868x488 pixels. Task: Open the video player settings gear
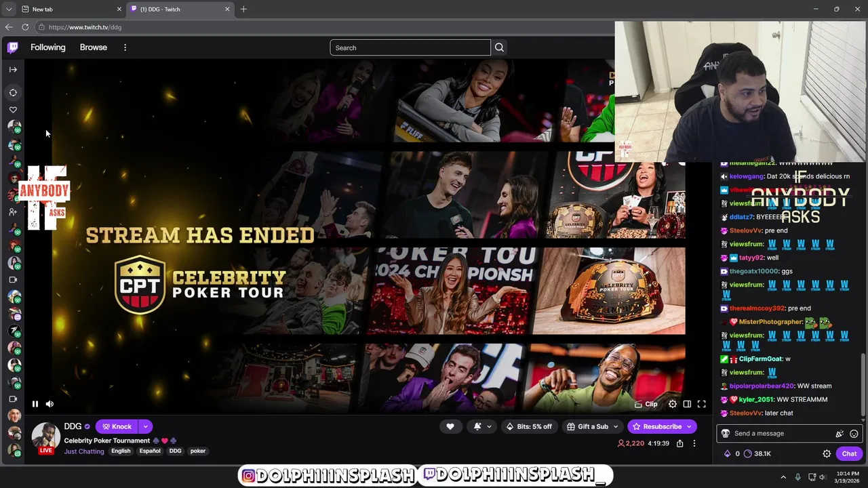pyautogui.click(x=673, y=404)
